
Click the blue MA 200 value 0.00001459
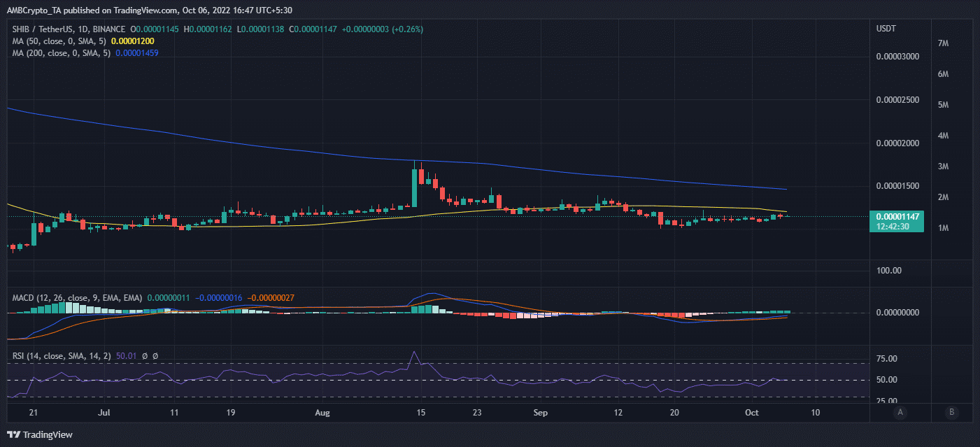coord(143,52)
